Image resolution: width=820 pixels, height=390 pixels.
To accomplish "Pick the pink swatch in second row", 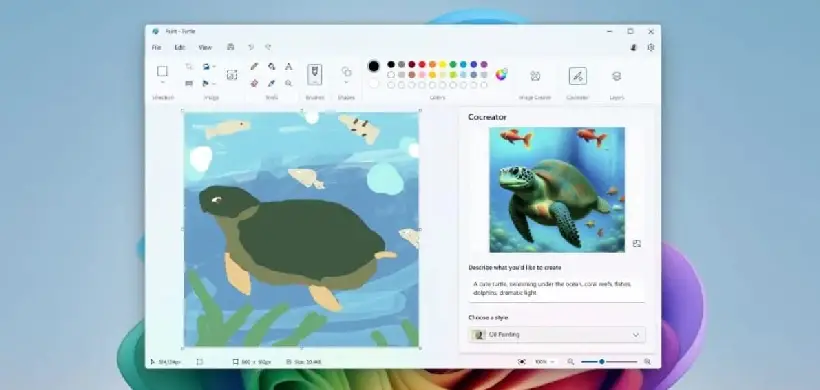I will coord(422,75).
